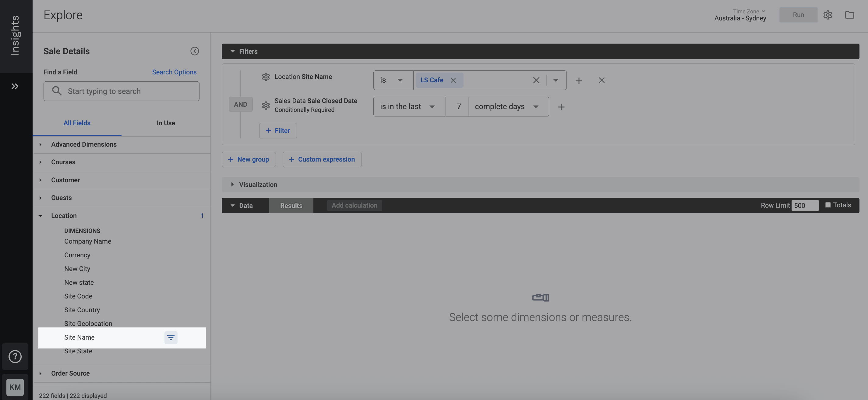Image resolution: width=868 pixels, height=400 pixels.
Task: Expand the sidebar with double chevron icon
Action: pos(15,86)
